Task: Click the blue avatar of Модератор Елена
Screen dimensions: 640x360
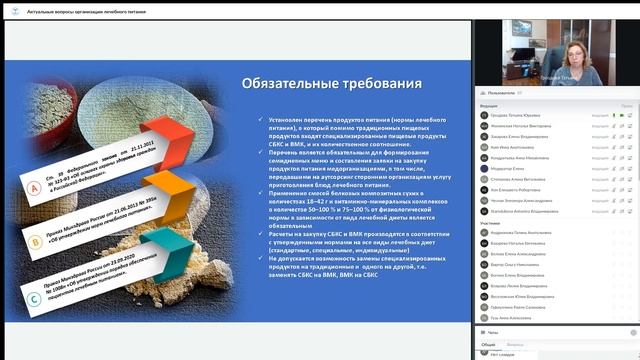Action: 484,169
